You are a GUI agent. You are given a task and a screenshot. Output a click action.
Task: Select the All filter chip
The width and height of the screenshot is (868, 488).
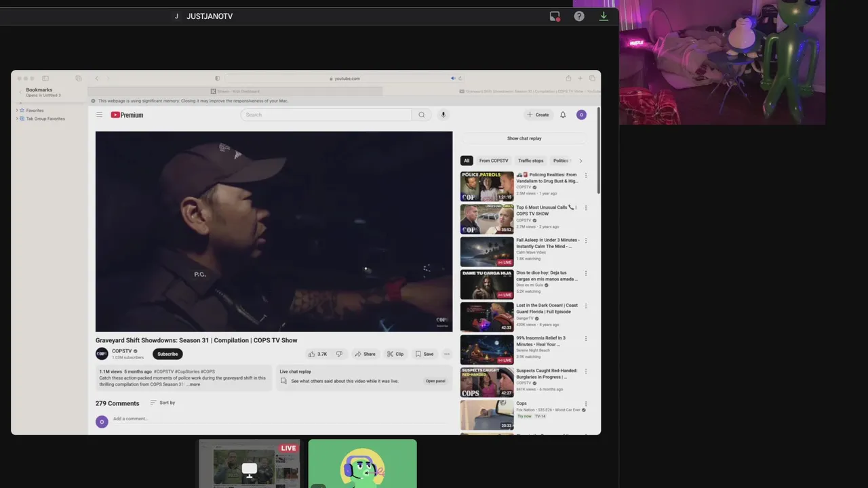(x=467, y=161)
